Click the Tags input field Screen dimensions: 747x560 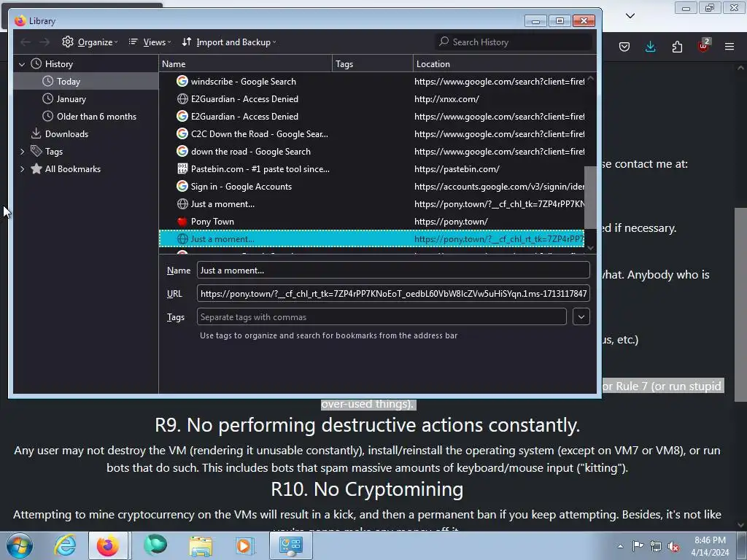pos(382,316)
